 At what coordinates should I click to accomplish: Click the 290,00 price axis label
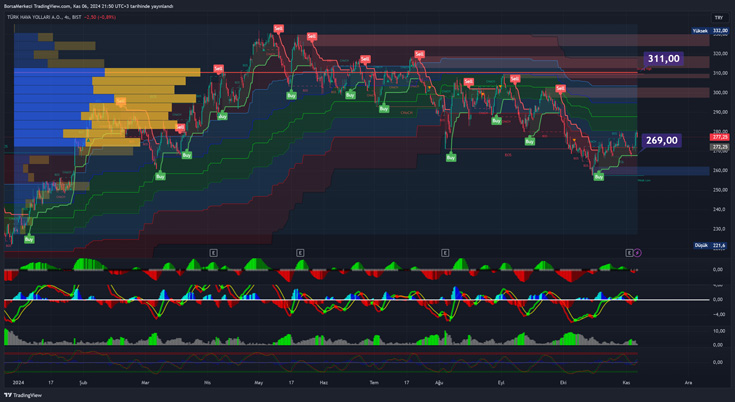pyautogui.click(x=720, y=112)
